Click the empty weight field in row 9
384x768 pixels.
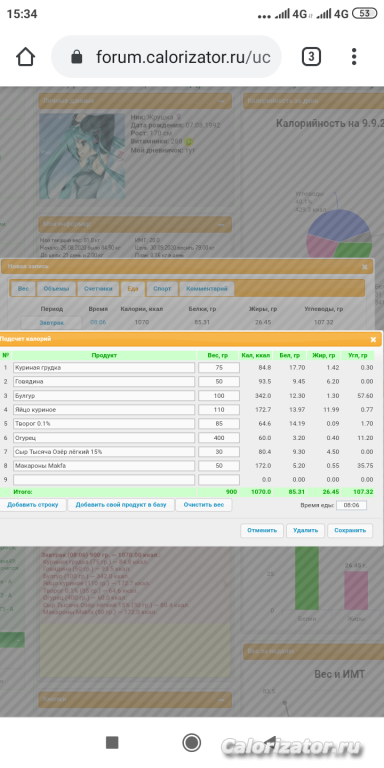point(219,480)
